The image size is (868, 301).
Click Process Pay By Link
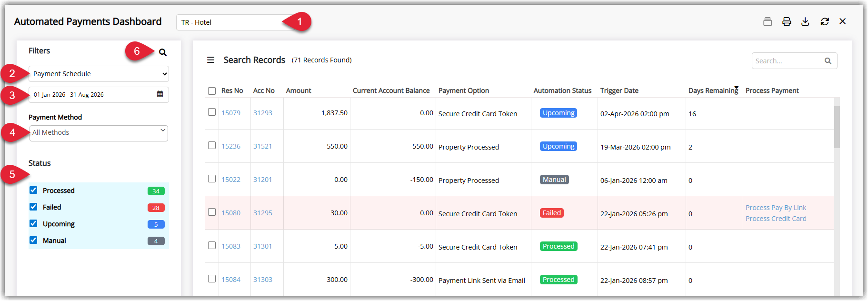pyautogui.click(x=776, y=208)
